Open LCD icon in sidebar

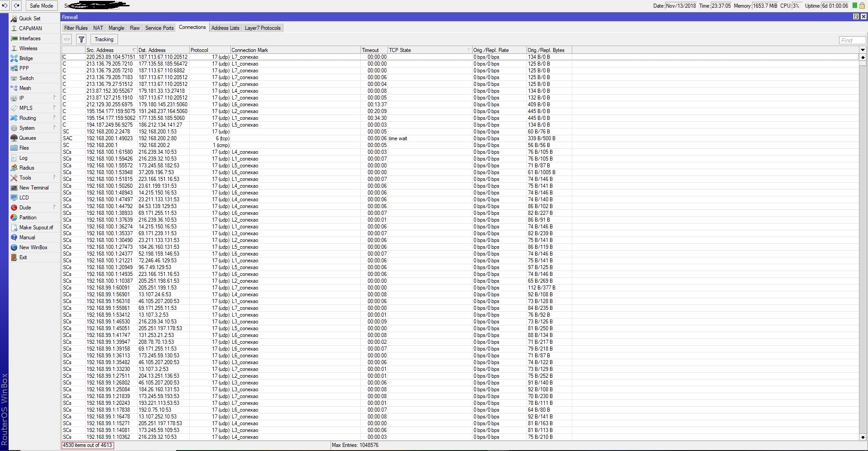click(x=14, y=198)
